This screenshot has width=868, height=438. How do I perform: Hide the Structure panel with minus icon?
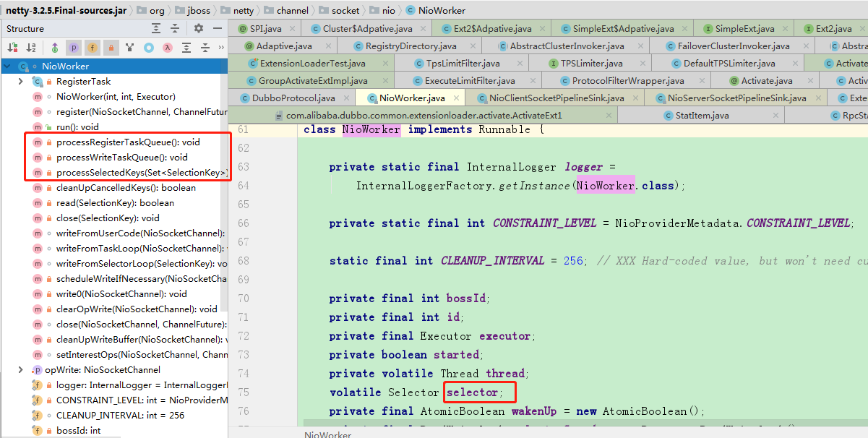(218, 28)
